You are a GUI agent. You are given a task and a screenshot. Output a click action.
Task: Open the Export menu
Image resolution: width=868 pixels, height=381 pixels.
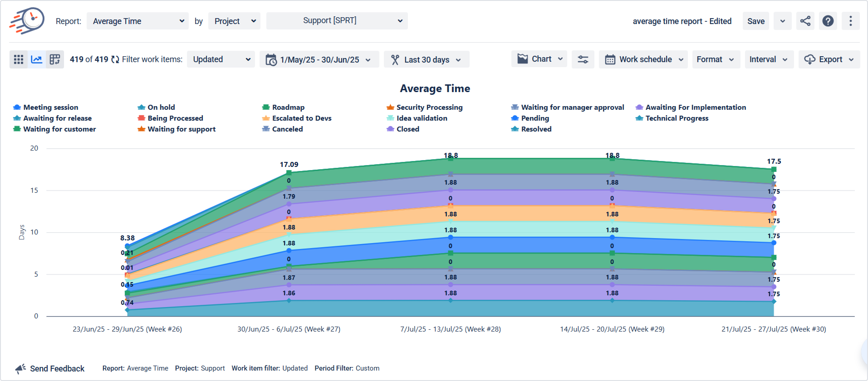click(x=829, y=60)
